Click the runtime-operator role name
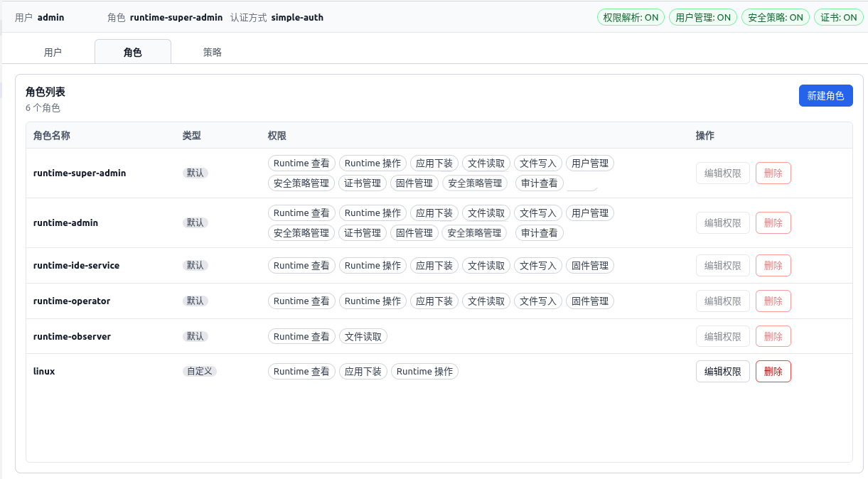 point(72,301)
